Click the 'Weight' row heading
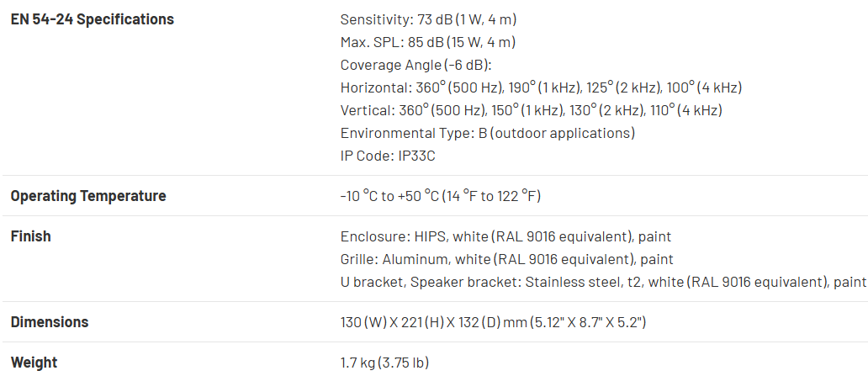Screen dimensions: 868x376 pos(34,363)
